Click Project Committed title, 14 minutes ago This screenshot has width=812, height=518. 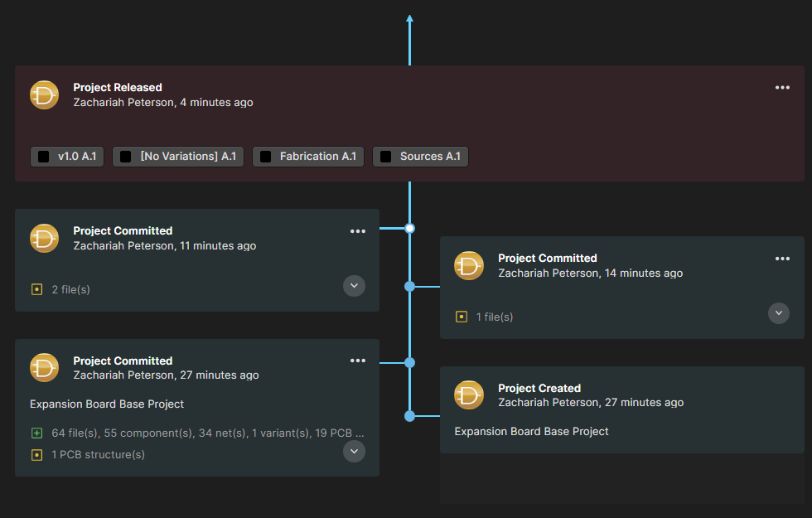pyautogui.click(x=548, y=258)
